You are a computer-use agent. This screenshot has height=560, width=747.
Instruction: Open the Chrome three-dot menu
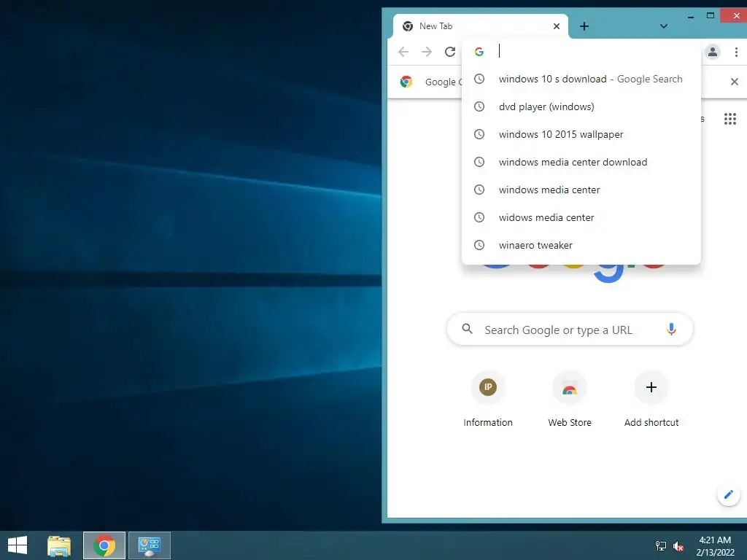(736, 52)
